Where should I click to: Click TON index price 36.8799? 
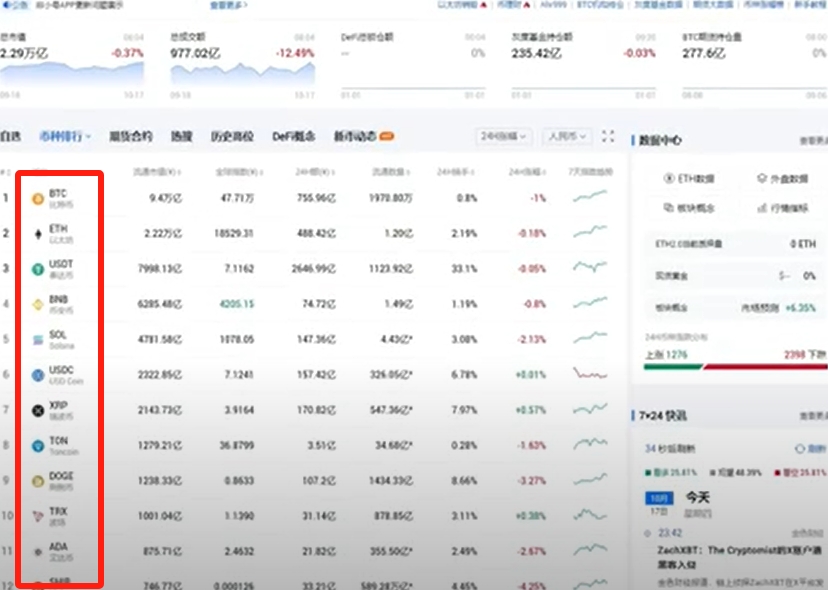click(237, 445)
